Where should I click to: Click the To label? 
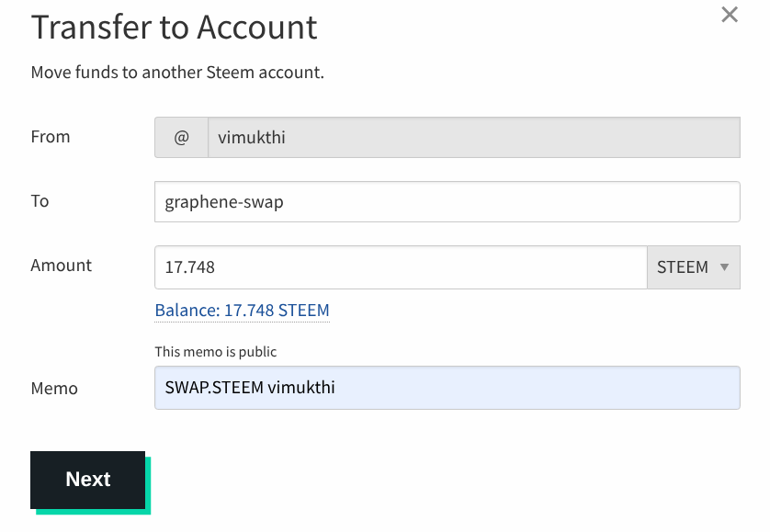pyautogui.click(x=40, y=201)
